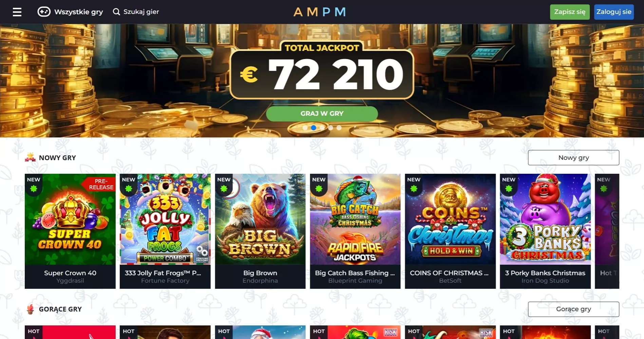Click the magnifier search icon
The image size is (644, 339).
[x=116, y=12]
